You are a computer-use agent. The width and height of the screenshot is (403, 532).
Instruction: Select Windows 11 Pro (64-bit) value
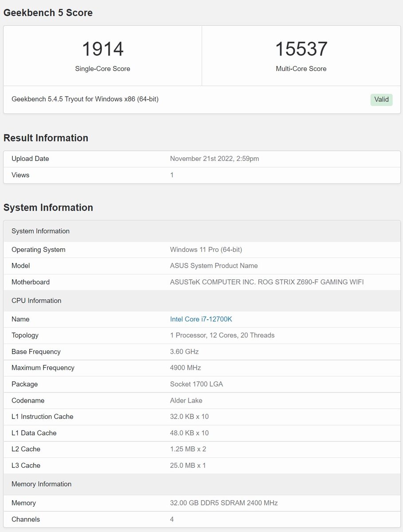[x=206, y=250]
